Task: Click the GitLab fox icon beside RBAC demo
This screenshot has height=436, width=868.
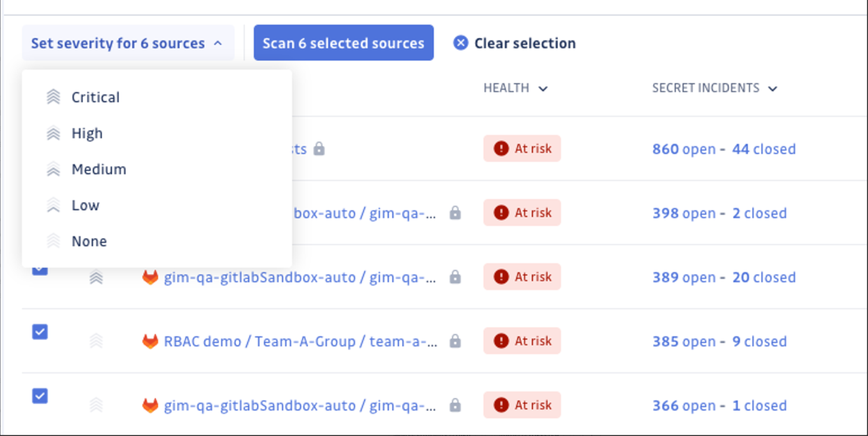Action: click(150, 341)
